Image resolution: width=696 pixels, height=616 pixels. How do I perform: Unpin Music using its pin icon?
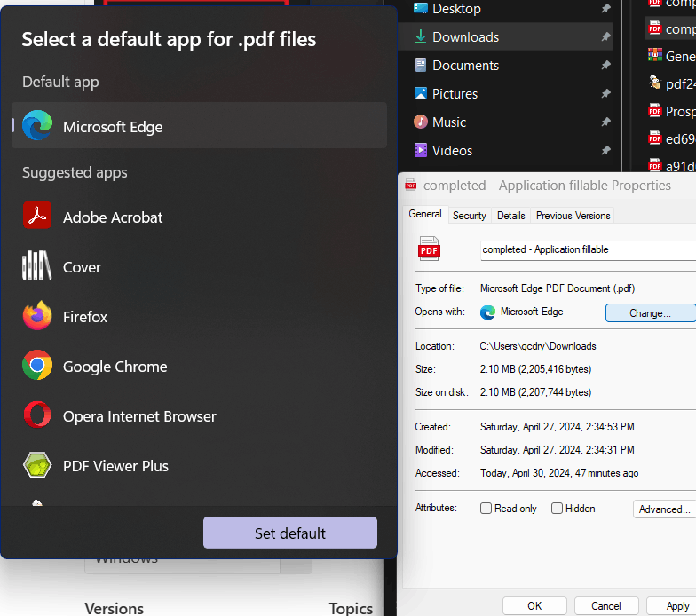click(x=605, y=122)
